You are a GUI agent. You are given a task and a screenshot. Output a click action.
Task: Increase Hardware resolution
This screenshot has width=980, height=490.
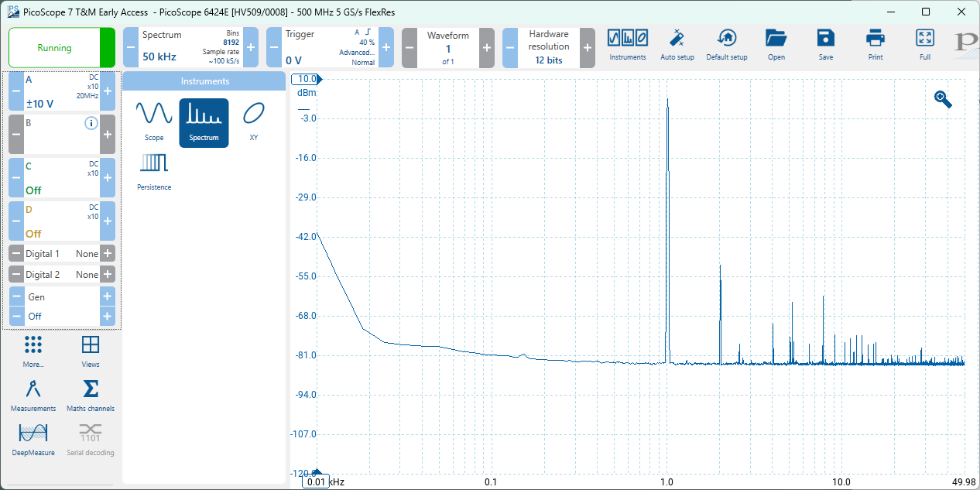pyautogui.click(x=588, y=47)
